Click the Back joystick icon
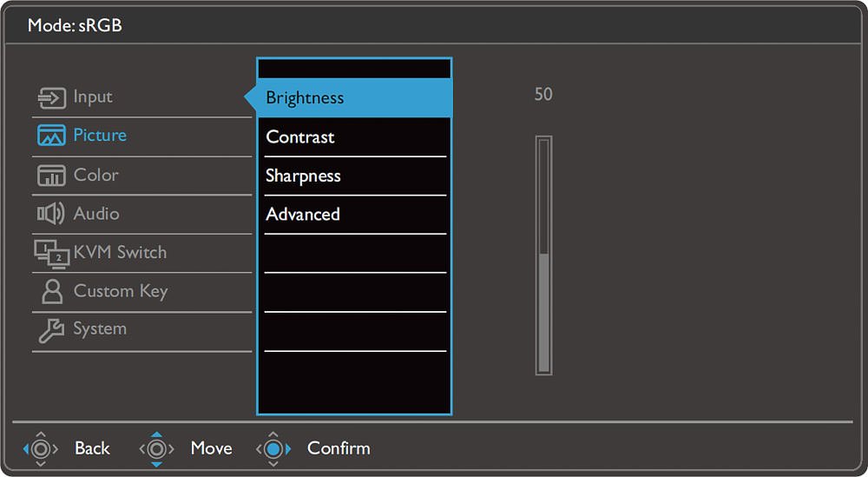Screen dimensions: 868x477 tap(41, 448)
